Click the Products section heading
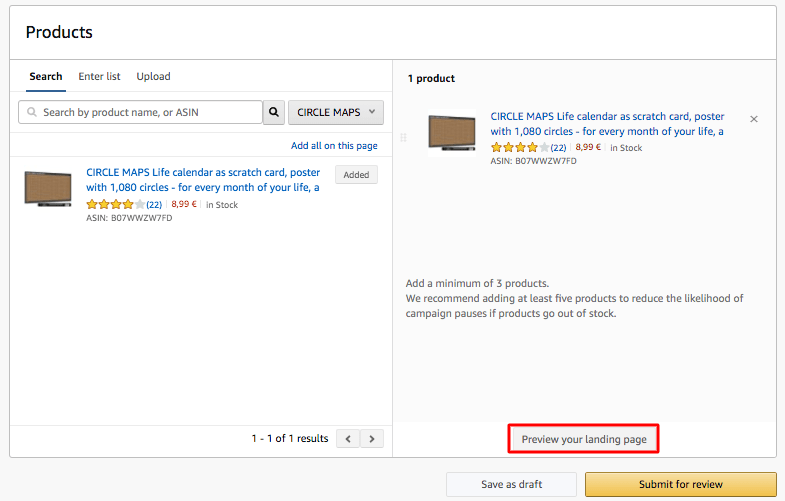The height and width of the screenshot is (501, 785). click(x=59, y=32)
